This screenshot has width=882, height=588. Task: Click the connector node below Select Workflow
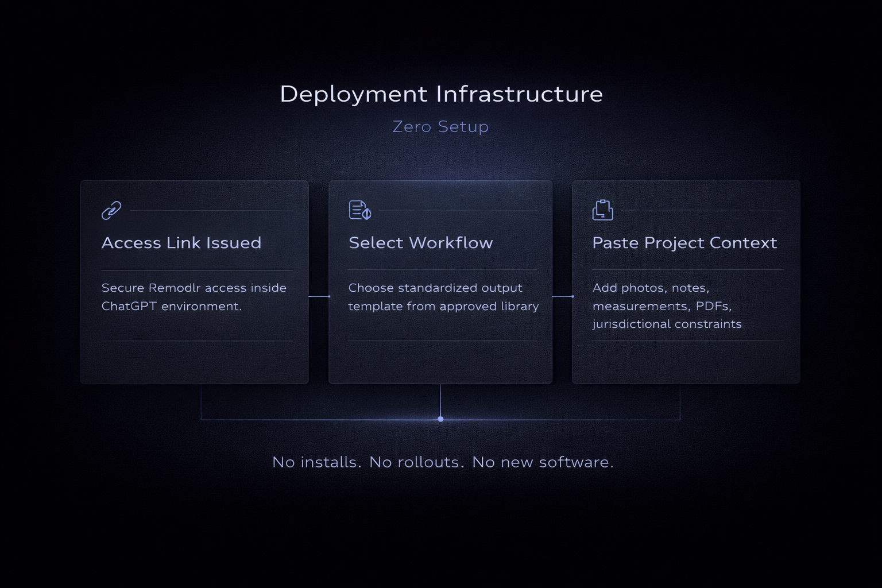click(440, 419)
